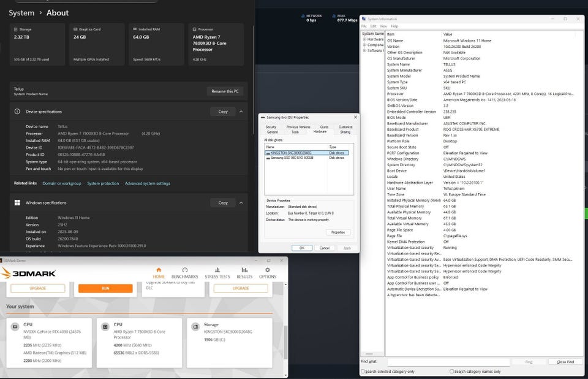
Task: Expand the Hardware Resources tree node
Action: coord(364,39)
